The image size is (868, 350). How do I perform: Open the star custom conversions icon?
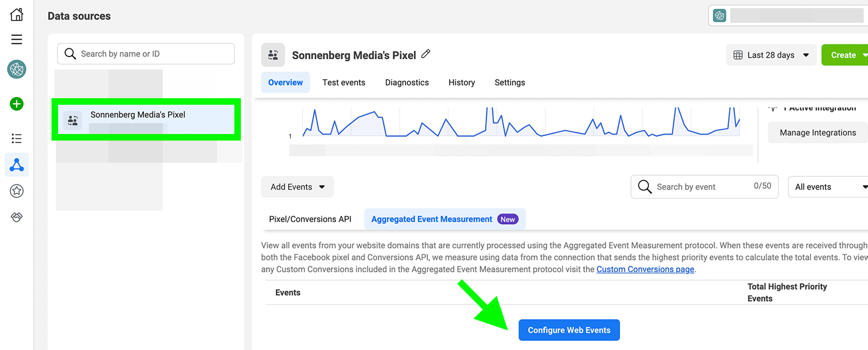click(x=17, y=190)
